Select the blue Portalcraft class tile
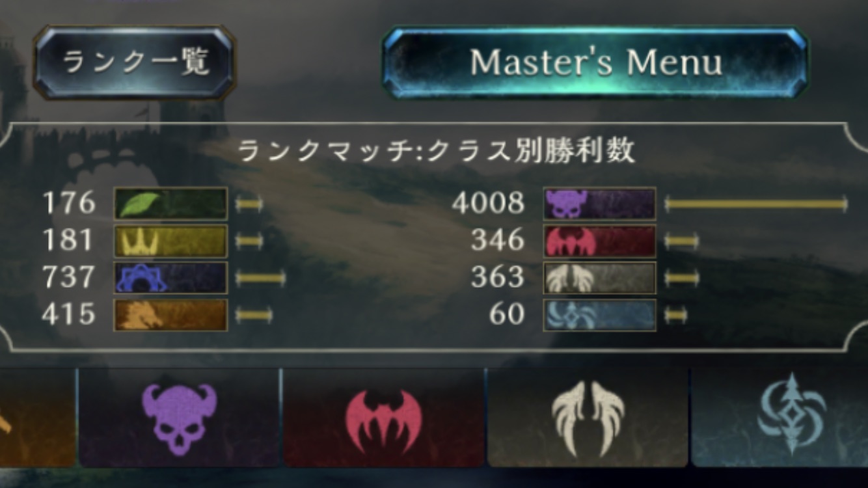The image size is (868, 488). click(780, 418)
